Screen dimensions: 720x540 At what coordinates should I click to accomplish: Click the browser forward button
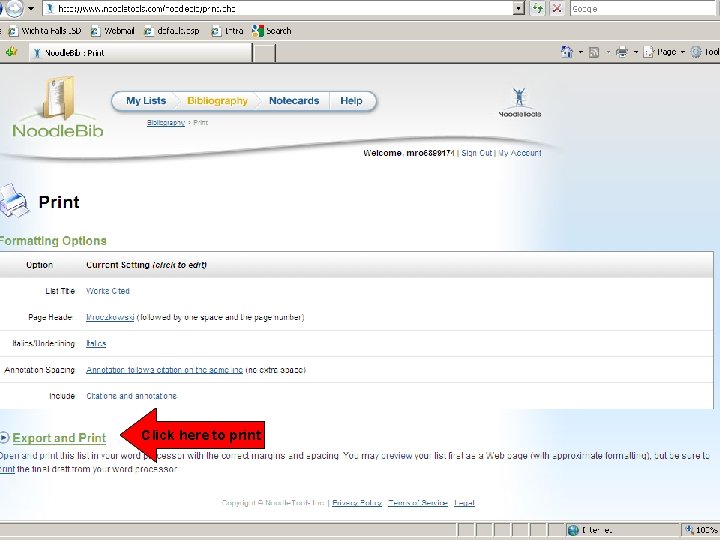pos(14,8)
